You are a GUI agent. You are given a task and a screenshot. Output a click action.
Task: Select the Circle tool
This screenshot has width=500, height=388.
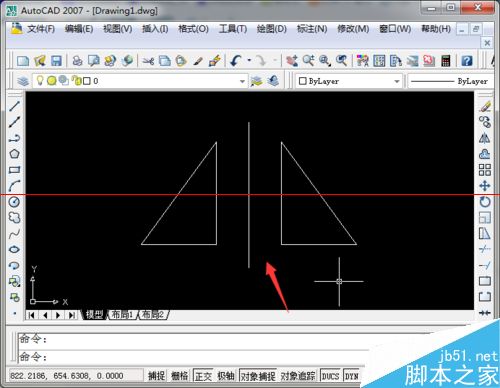coord(14,202)
